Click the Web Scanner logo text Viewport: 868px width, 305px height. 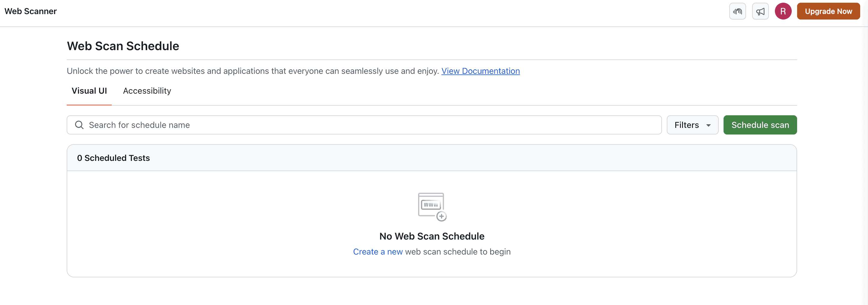point(31,11)
